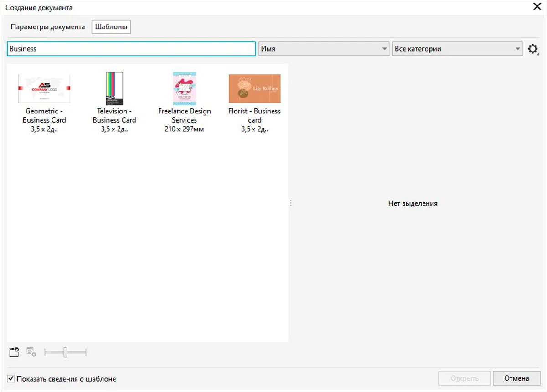Select the 'Шаблоны' tab
The width and height of the screenshot is (547, 392).
click(111, 27)
